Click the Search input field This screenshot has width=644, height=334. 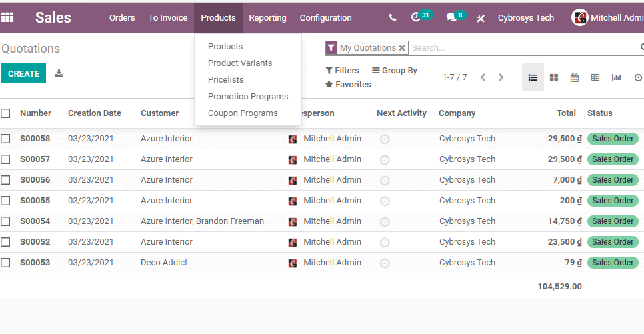[x=523, y=47]
